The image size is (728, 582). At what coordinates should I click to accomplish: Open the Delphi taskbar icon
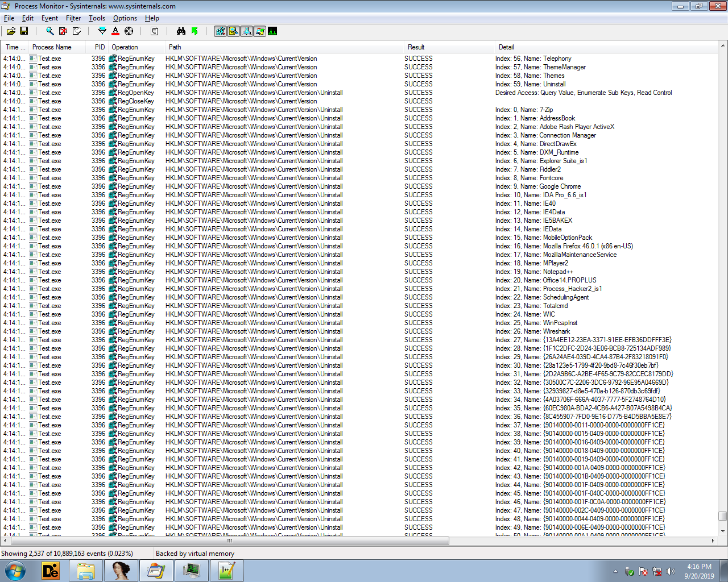point(51,571)
